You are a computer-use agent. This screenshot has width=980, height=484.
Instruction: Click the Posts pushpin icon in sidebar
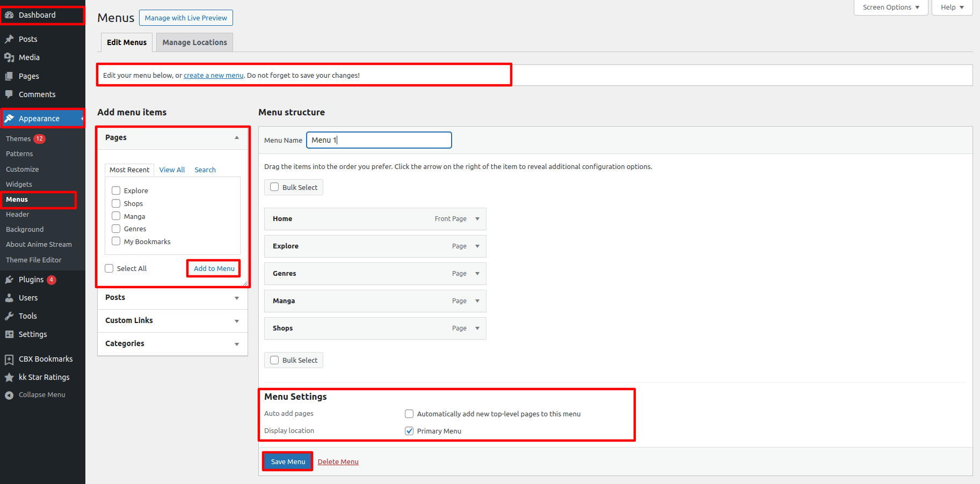[9, 39]
